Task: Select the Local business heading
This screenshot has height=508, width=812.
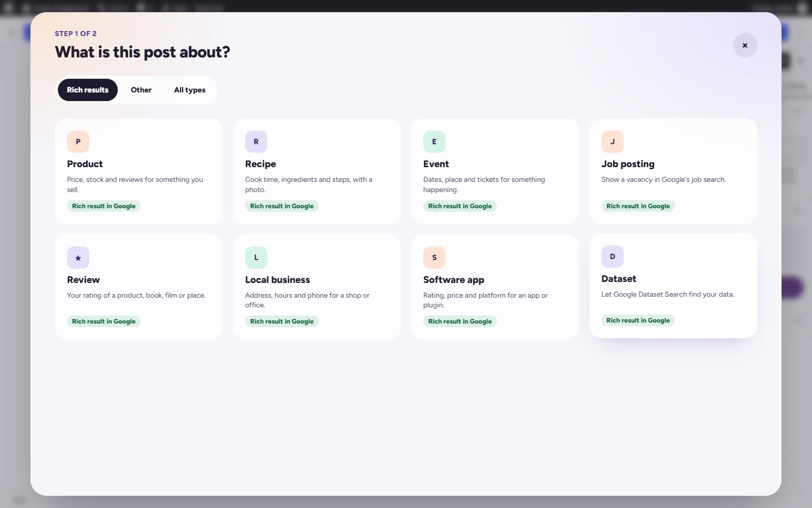Action: click(278, 280)
